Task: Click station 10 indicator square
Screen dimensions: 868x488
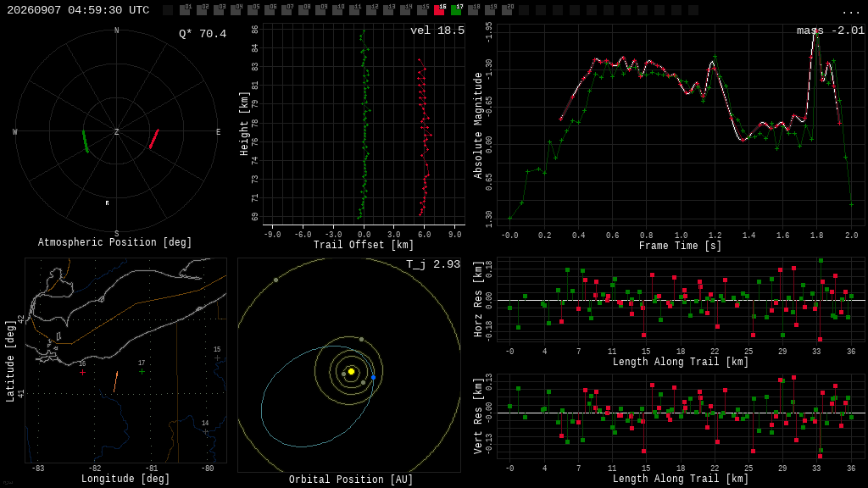Action: [x=337, y=10]
